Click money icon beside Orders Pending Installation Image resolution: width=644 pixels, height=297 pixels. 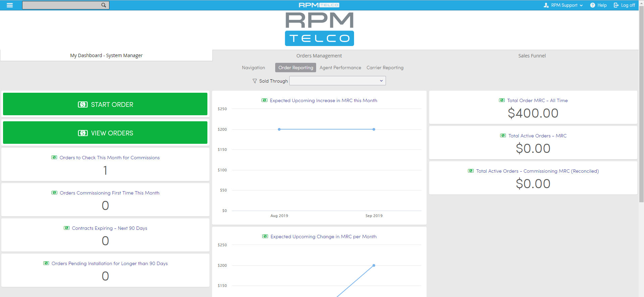click(46, 263)
